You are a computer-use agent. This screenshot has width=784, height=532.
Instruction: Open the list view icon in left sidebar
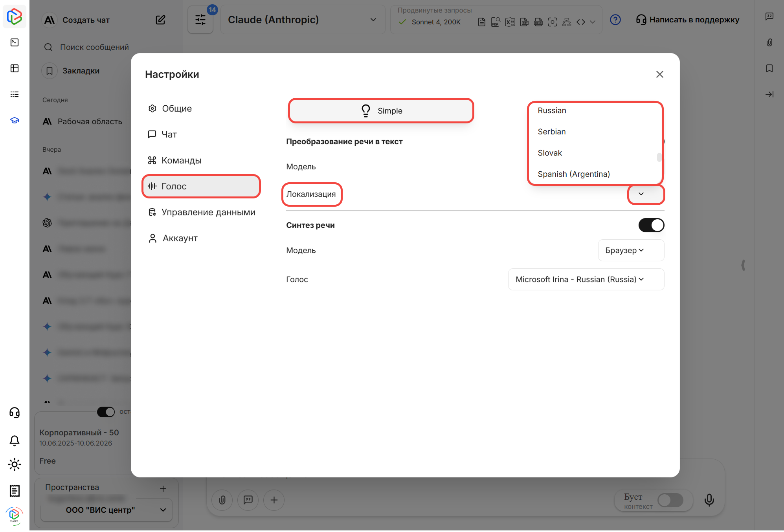pyautogui.click(x=15, y=94)
